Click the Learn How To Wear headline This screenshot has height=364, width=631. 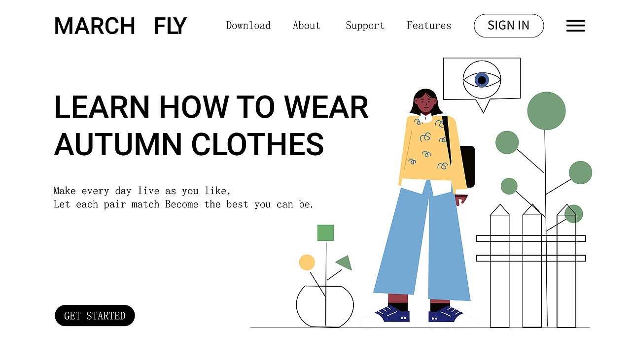211,126
